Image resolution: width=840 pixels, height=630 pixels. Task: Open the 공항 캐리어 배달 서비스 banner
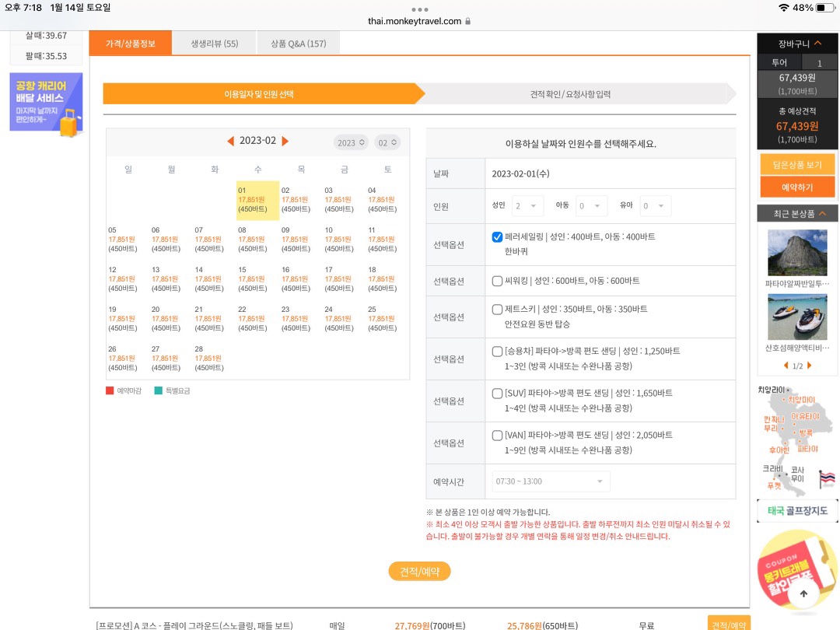46,103
